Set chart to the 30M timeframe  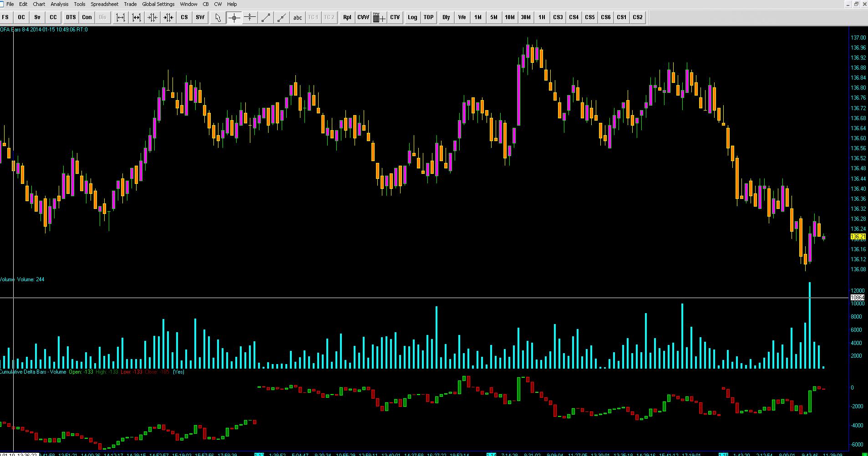point(526,17)
